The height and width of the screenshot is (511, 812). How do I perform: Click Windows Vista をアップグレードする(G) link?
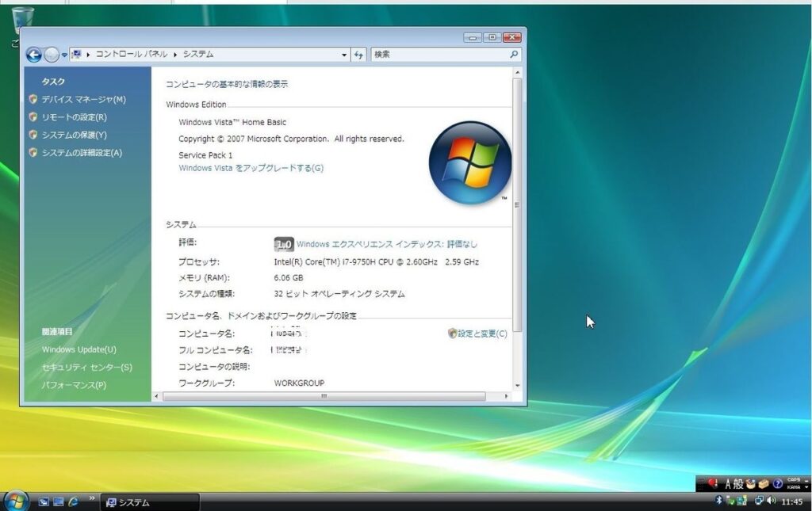251,168
